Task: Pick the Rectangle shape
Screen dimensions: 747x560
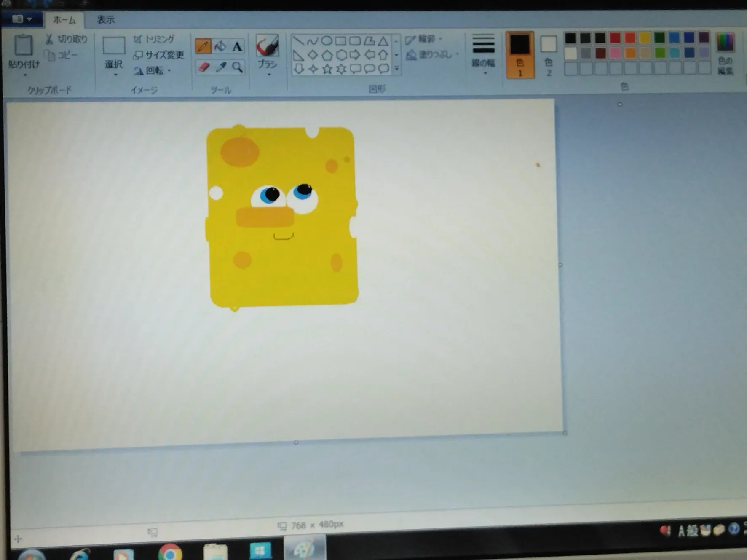Action: pyautogui.click(x=340, y=41)
